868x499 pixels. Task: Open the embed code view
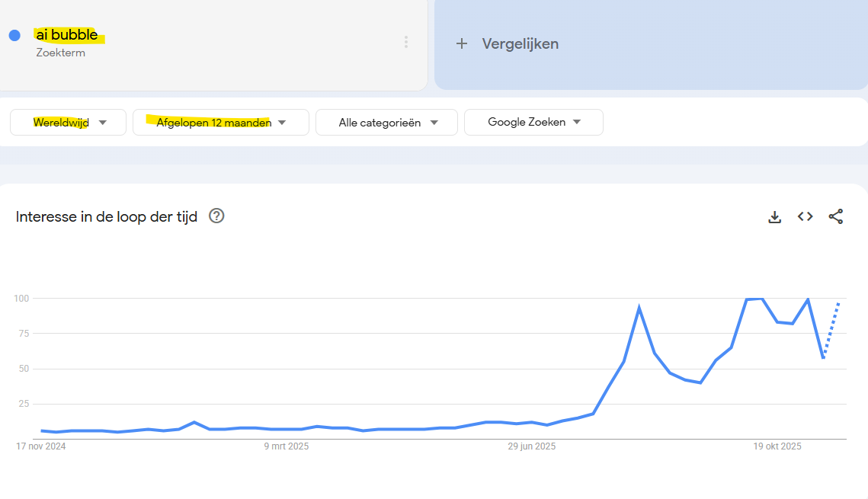click(805, 216)
